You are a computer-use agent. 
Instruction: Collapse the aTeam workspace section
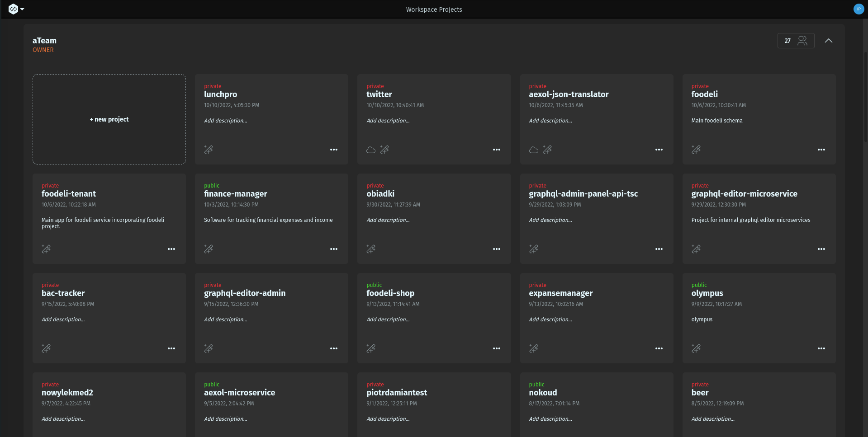pyautogui.click(x=828, y=41)
